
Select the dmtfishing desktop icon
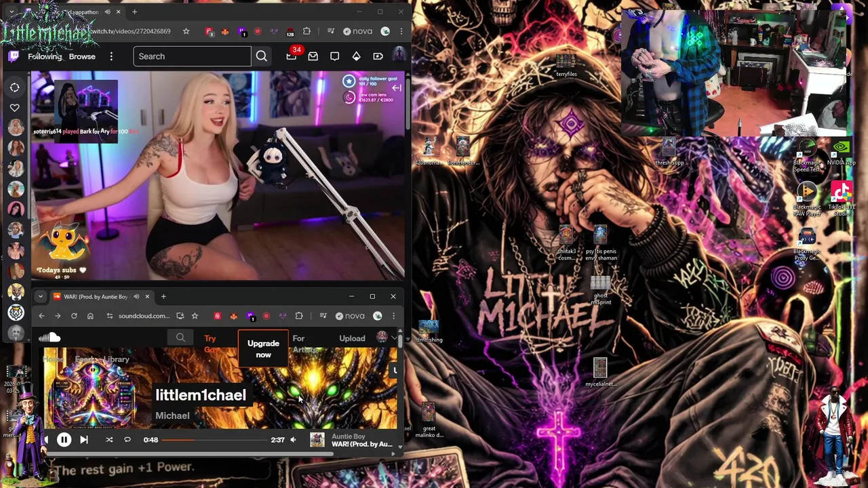pyautogui.click(x=429, y=331)
